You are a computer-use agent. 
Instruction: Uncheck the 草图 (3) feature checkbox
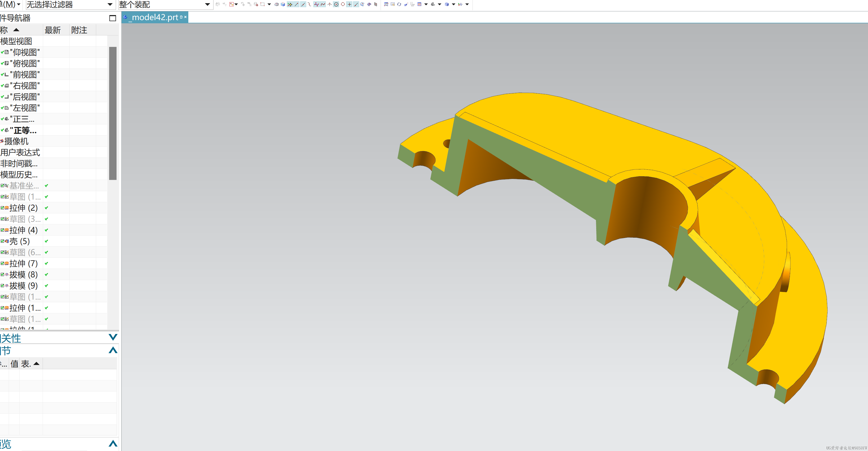click(x=2, y=219)
